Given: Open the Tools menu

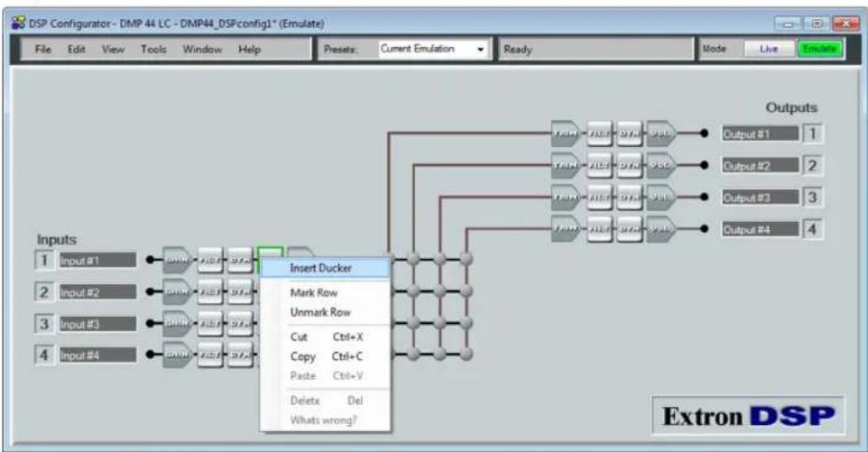Looking at the screenshot, I should tap(153, 50).
